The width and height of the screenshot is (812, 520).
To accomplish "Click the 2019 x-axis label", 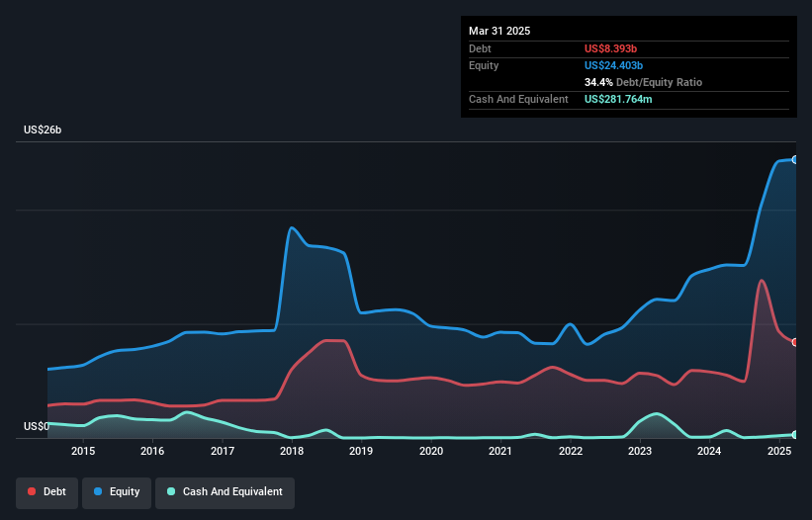I will [x=361, y=451].
